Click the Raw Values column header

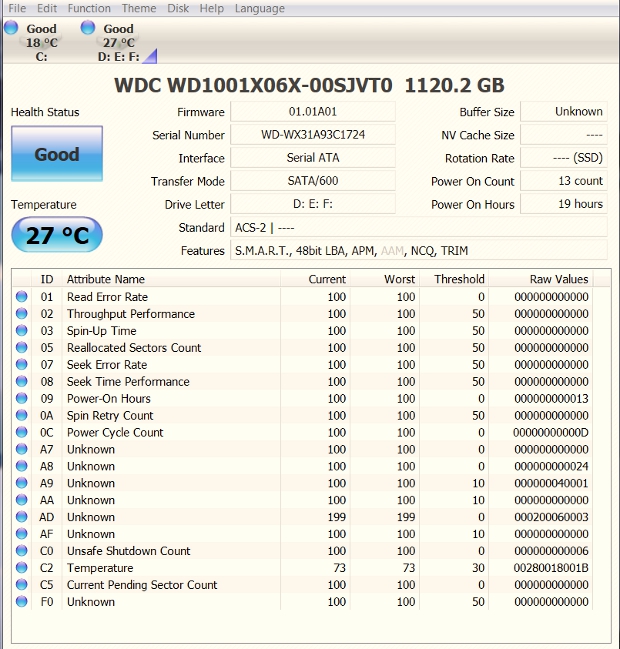[x=558, y=279]
